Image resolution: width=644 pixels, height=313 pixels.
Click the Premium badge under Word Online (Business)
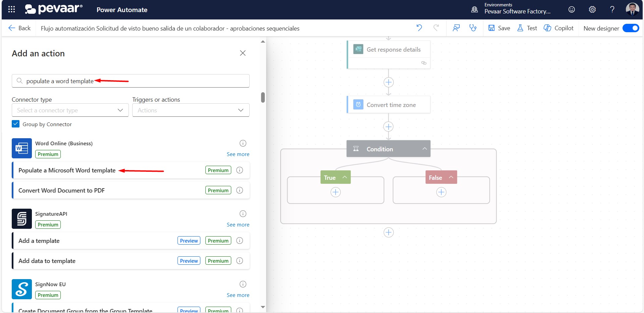[48, 154]
